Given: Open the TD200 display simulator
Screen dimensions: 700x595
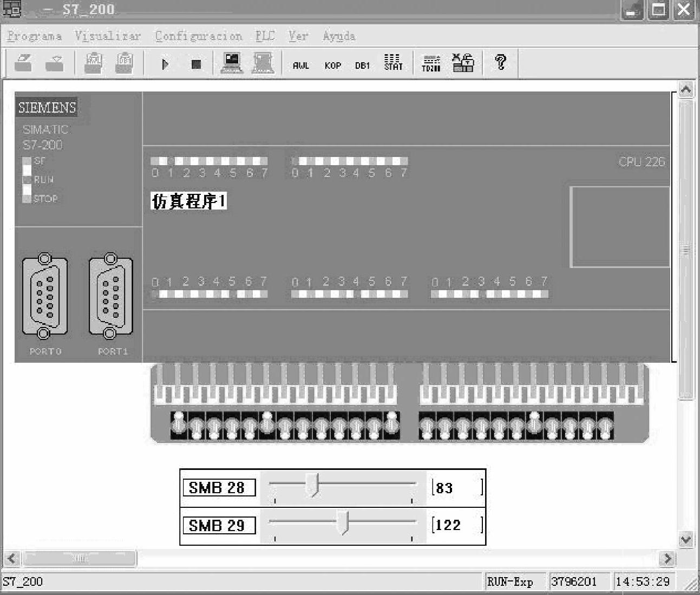Looking at the screenshot, I should click(x=431, y=63).
